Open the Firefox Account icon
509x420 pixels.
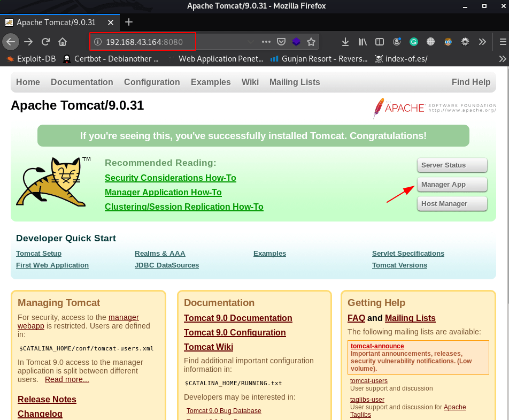(x=397, y=42)
